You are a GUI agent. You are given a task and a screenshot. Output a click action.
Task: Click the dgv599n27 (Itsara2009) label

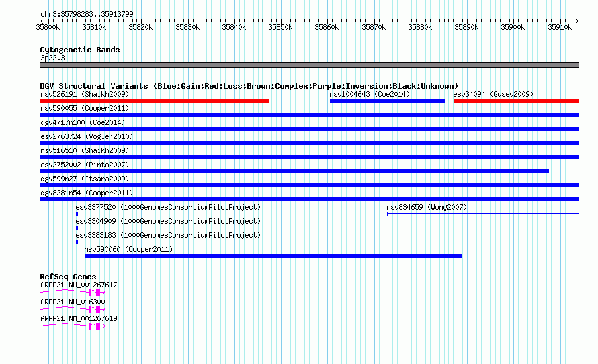(x=85, y=179)
